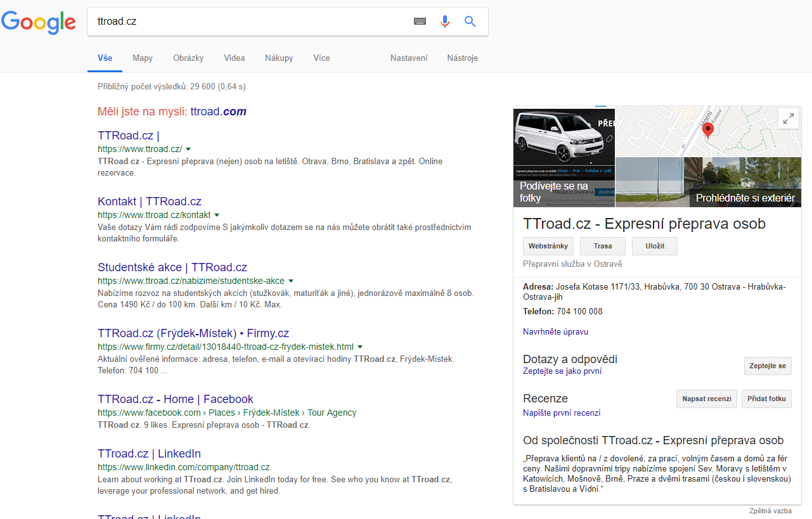Click the Trasa directions button
Screen dimensions: 812x519
[x=603, y=246]
